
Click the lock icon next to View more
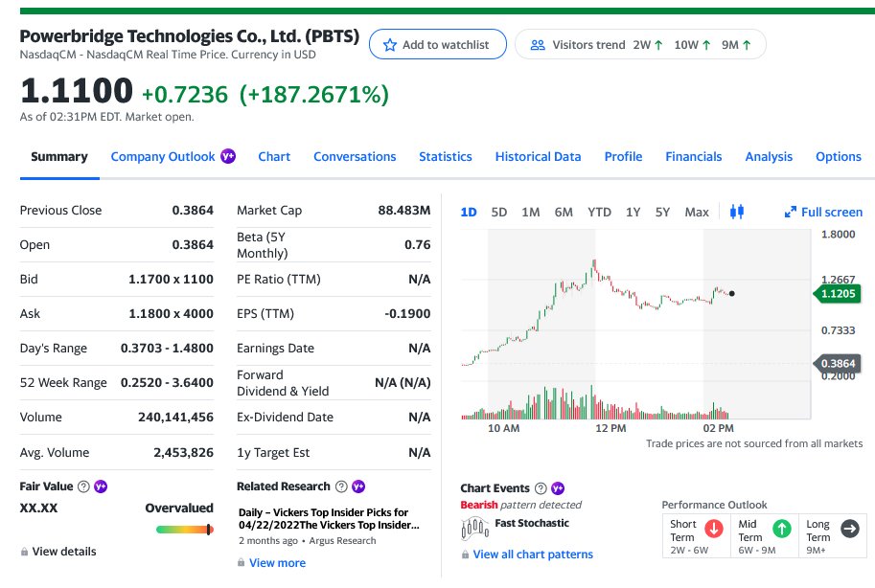coord(241,562)
